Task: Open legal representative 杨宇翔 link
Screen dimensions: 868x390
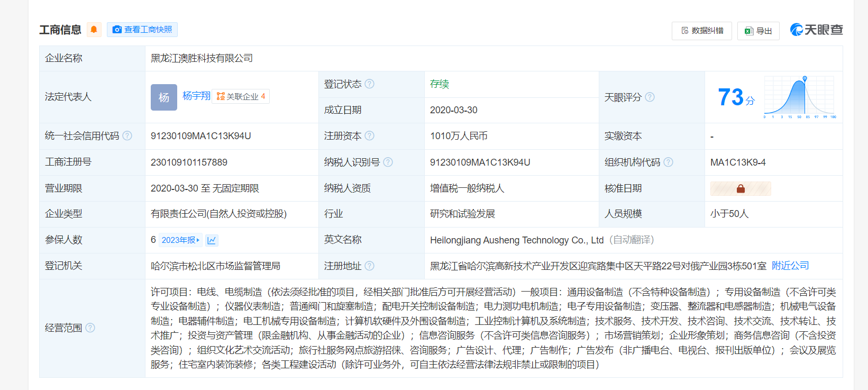Action: [x=196, y=96]
